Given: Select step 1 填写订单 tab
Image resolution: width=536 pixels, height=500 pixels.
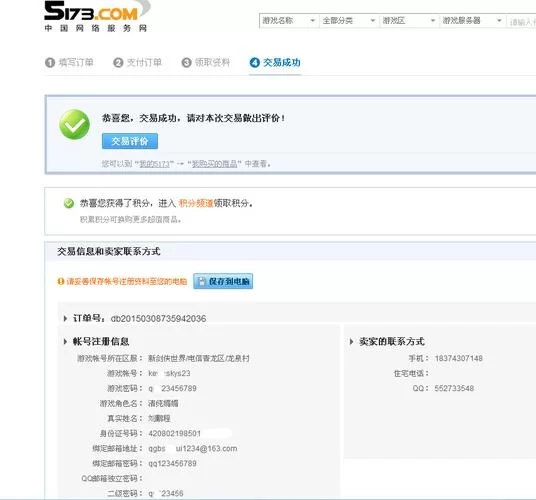Looking at the screenshot, I should tap(69, 63).
